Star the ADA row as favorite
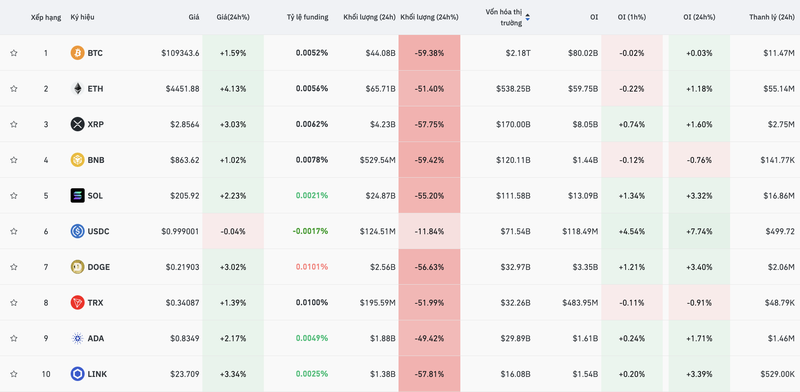800x392 pixels. click(14, 338)
